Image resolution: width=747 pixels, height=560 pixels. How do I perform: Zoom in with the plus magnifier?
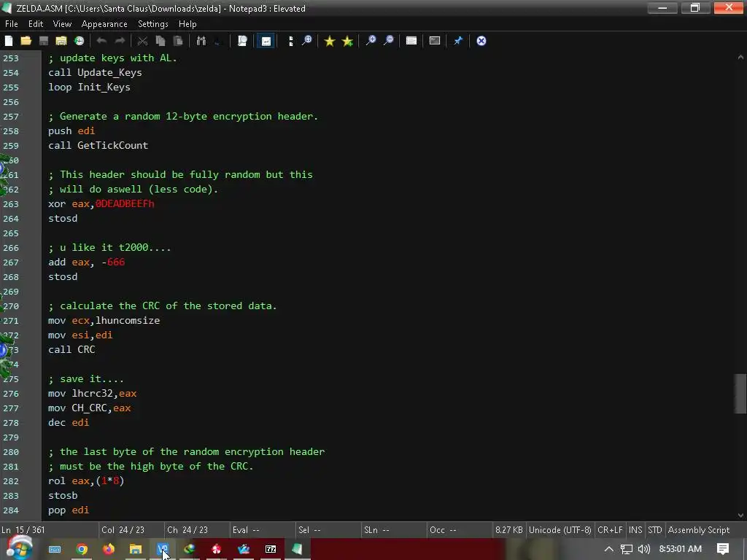tap(371, 41)
